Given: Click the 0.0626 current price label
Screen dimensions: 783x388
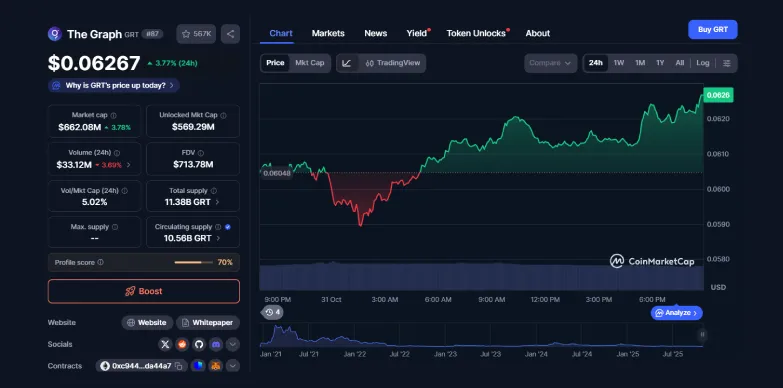Looking at the screenshot, I should [x=718, y=95].
